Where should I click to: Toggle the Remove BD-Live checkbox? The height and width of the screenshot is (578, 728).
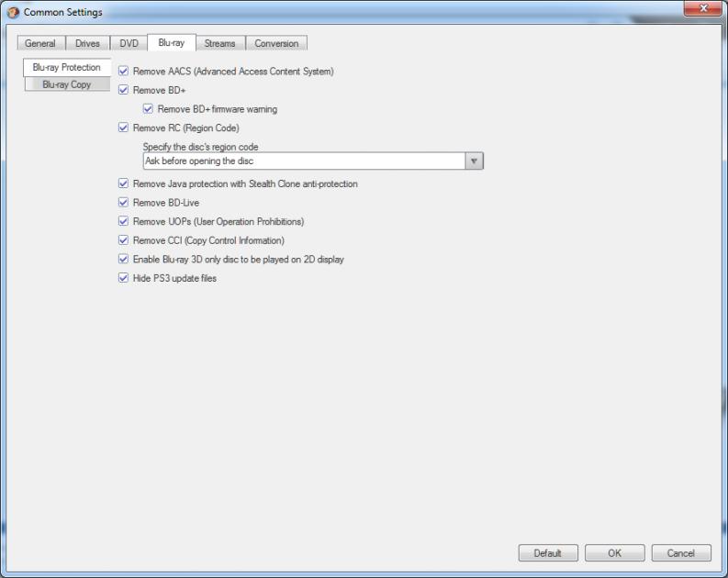[x=123, y=203]
